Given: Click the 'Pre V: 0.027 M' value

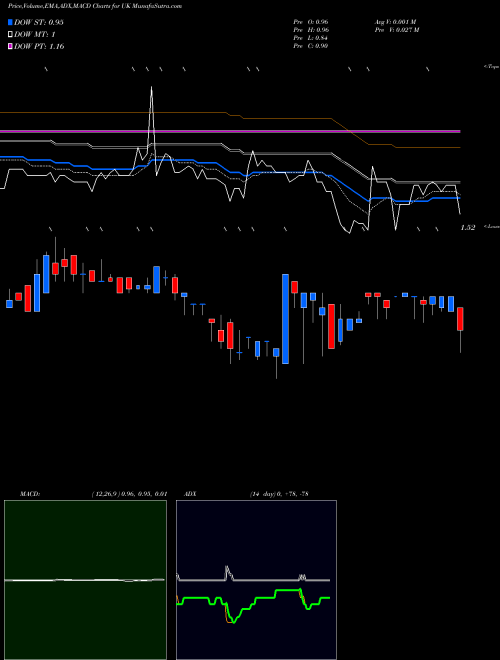Looking at the screenshot, I should pos(397,30).
